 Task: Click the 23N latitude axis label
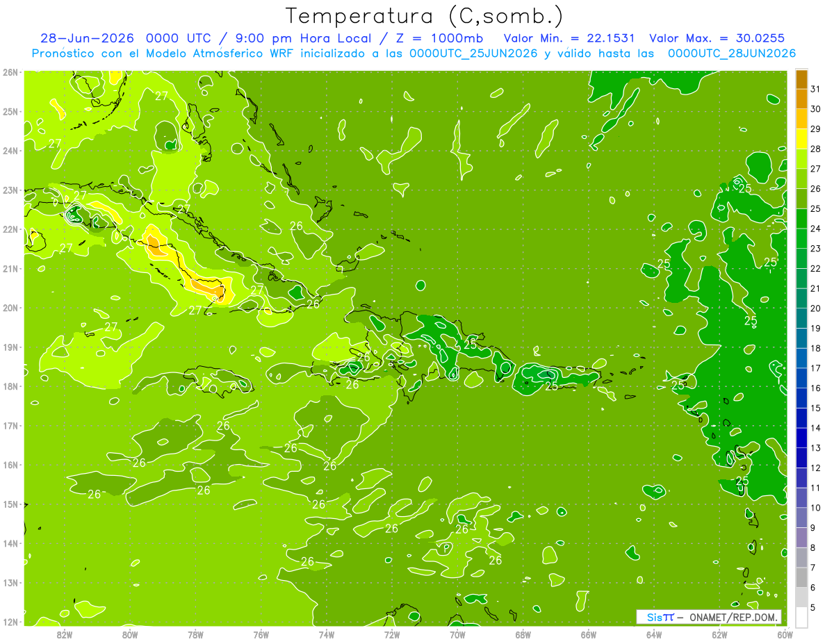10,190
